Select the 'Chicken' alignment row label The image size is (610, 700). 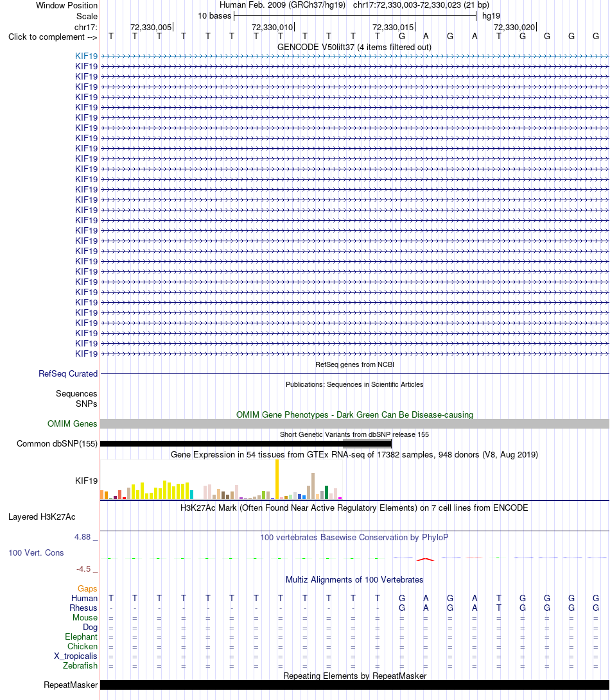coord(82,647)
